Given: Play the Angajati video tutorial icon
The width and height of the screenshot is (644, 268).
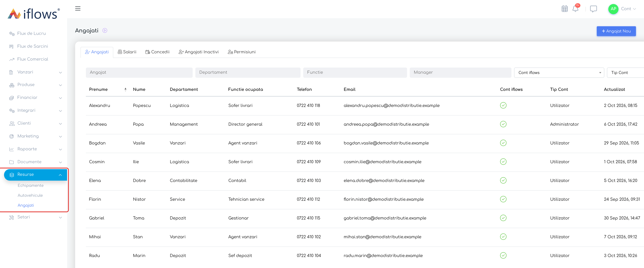Looking at the screenshot, I should [105, 30].
